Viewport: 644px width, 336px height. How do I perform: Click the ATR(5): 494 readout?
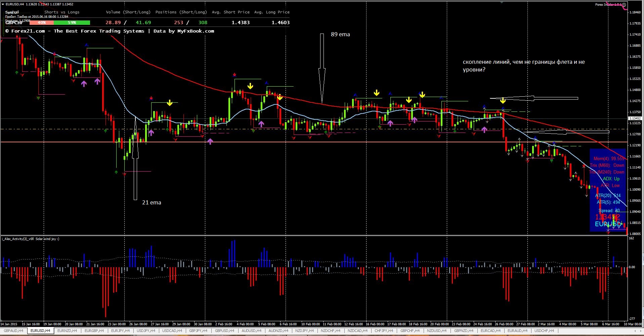608,202
